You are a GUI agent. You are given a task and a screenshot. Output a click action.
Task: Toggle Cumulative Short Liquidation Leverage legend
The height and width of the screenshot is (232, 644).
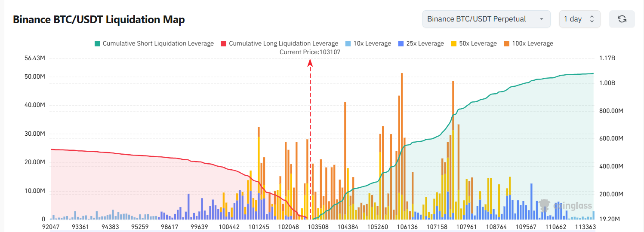154,43
